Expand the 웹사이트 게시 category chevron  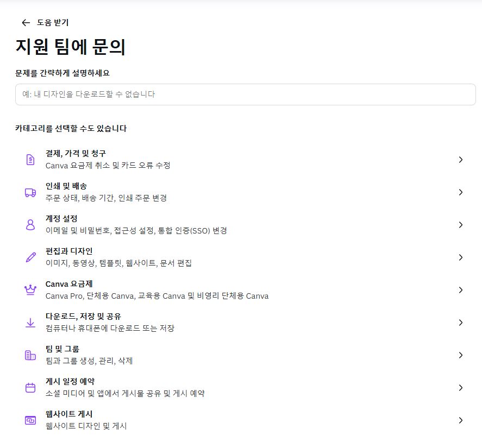point(461,420)
